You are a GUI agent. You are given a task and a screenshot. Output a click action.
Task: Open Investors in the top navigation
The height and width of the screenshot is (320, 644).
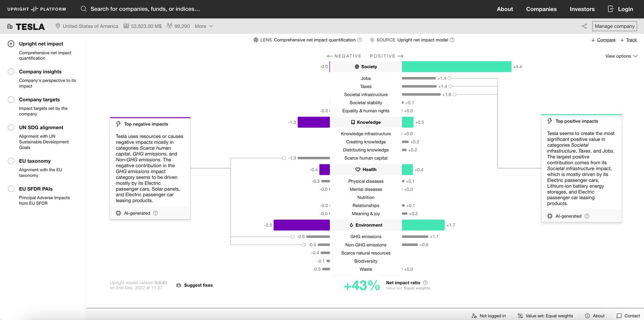582,9
